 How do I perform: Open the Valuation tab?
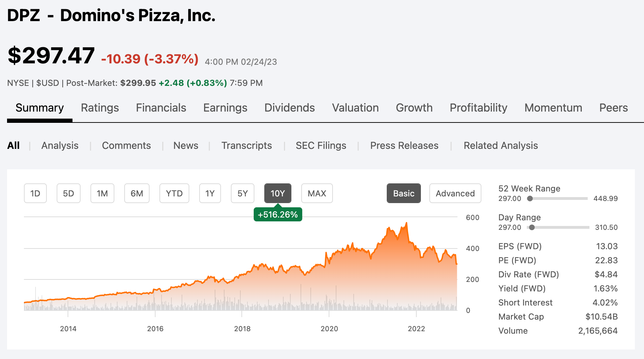(355, 108)
